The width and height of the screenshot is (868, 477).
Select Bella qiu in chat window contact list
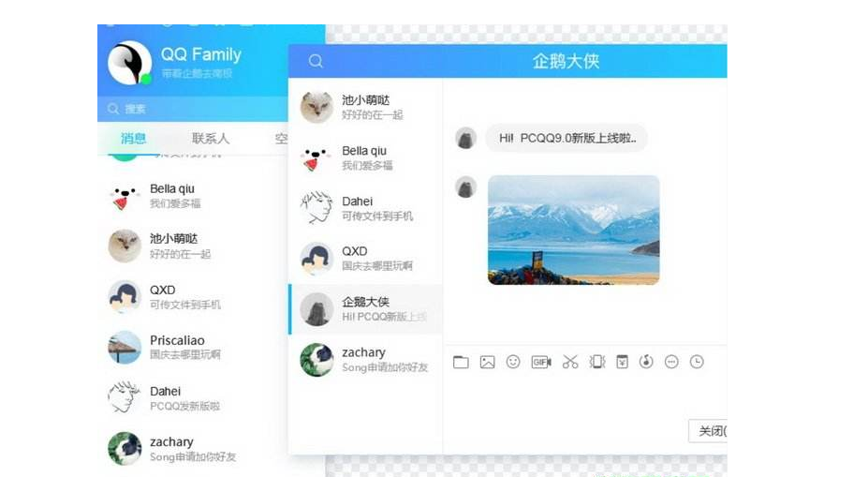click(365, 157)
